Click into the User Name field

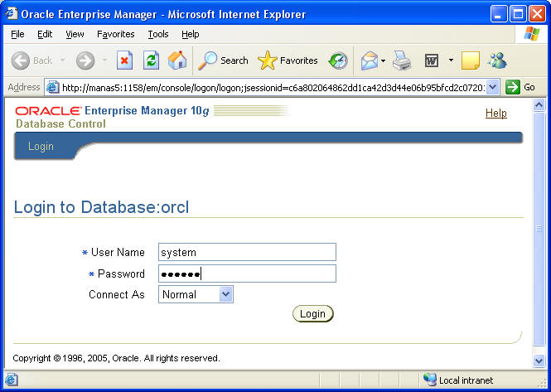click(247, 252)
